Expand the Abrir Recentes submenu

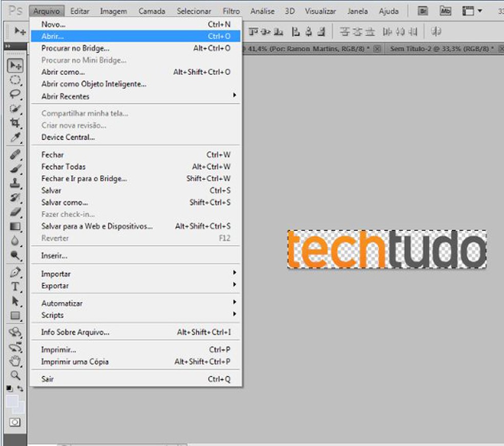pos(136,96)
